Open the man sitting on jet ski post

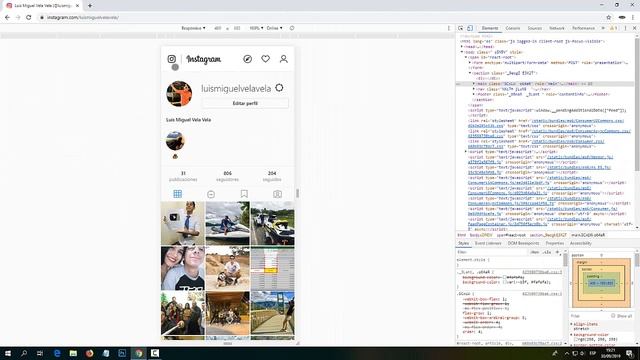(x=228, y=223)
